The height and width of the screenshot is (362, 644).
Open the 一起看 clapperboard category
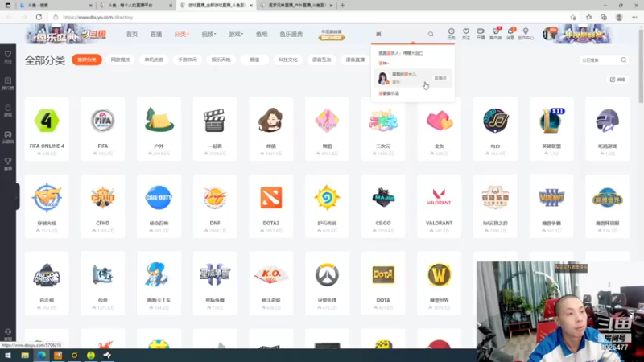pyautogui.click(x=215, y=129)
